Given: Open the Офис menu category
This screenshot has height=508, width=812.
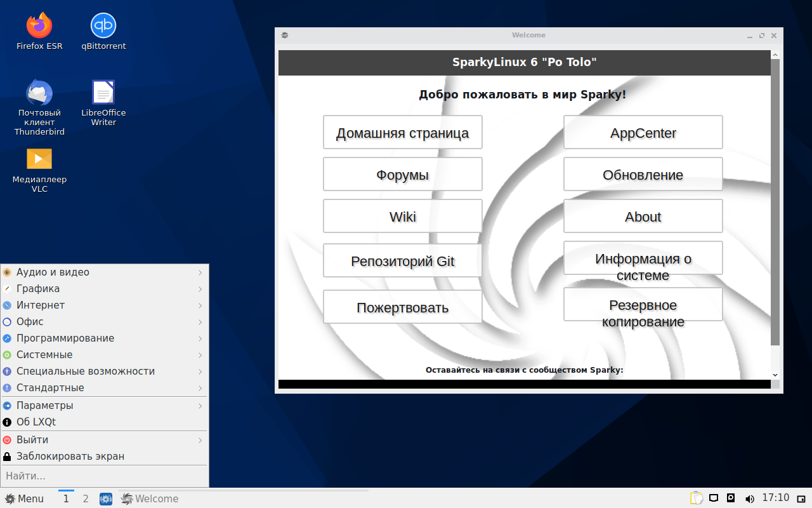Looking at the screenshot, I should (105, 322).
